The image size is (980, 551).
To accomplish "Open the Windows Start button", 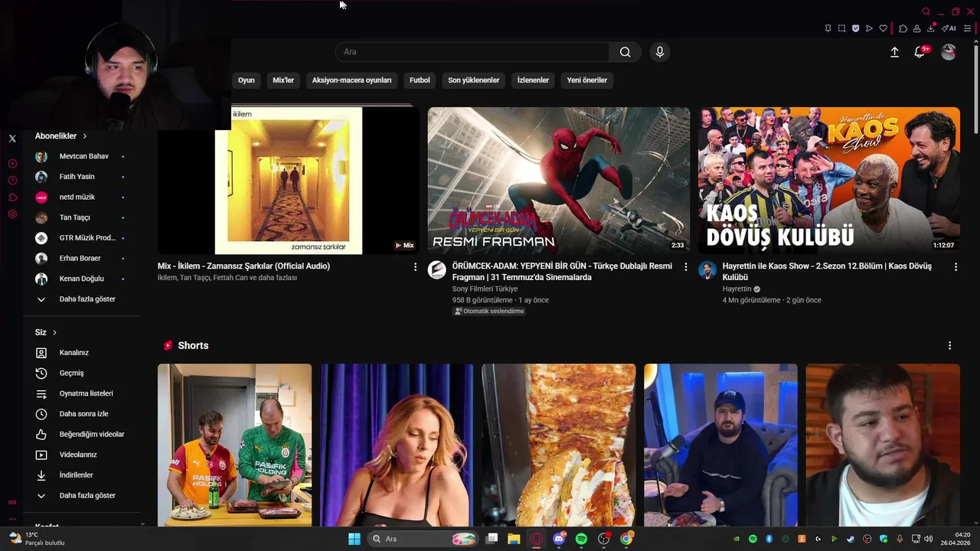I will pyautogui.click(x=354, y=539).
